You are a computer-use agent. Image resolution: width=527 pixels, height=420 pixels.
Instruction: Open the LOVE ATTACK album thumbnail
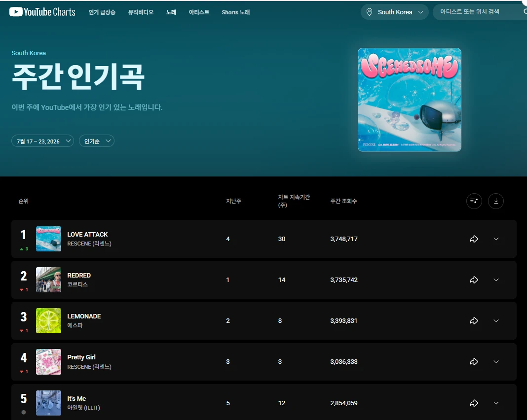tap(48, 239)
